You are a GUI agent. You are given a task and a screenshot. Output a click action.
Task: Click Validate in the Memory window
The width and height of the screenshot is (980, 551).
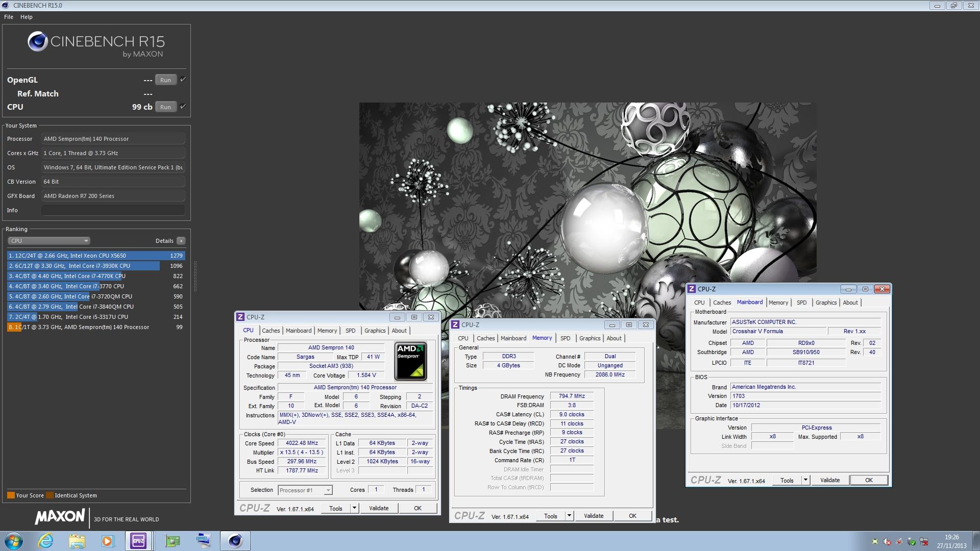point(594,516)
